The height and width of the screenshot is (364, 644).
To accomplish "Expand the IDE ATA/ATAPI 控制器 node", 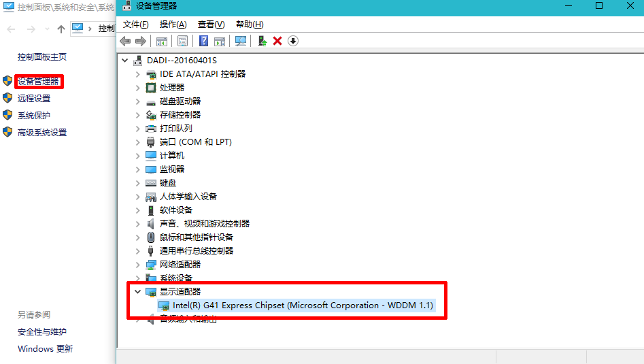I will pos(138,73).
